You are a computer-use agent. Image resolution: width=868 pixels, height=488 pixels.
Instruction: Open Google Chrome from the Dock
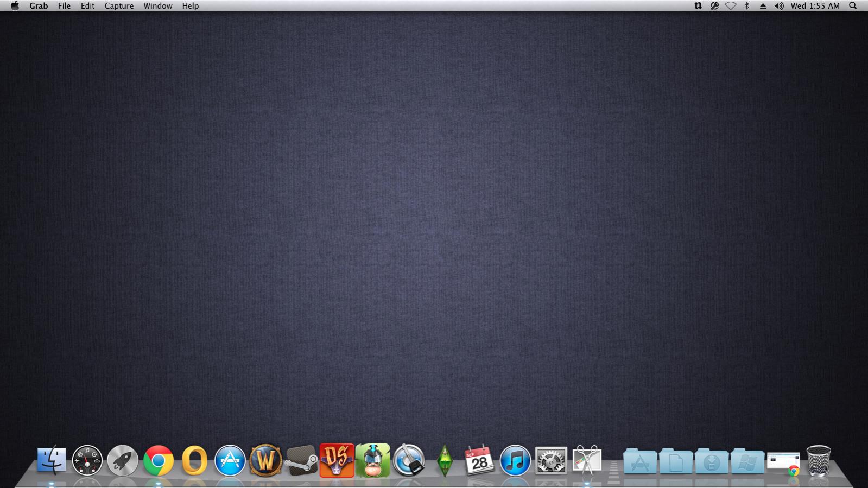[159, 461]
